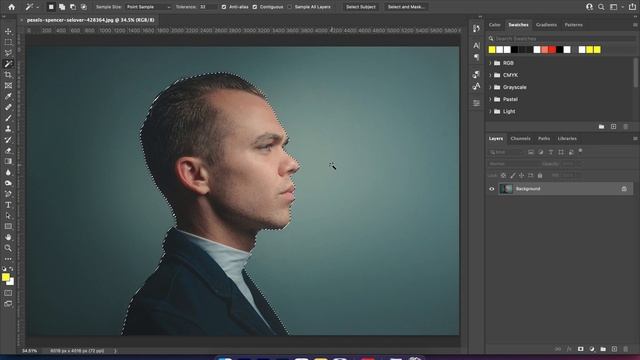Expand the Pastel swatch folder
The image size is (640, 360).
[490, 99]
